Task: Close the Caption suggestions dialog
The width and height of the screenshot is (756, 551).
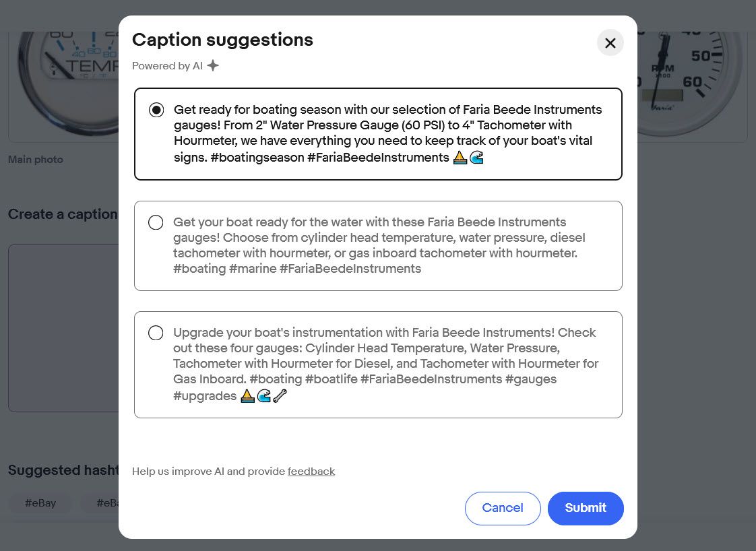Action: click(x=610, y=43)
